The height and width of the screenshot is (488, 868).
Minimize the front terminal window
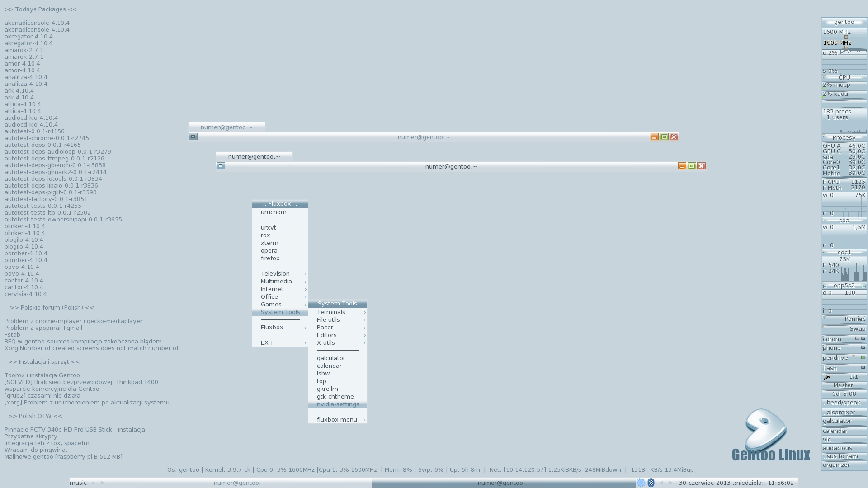coord(682,166)
